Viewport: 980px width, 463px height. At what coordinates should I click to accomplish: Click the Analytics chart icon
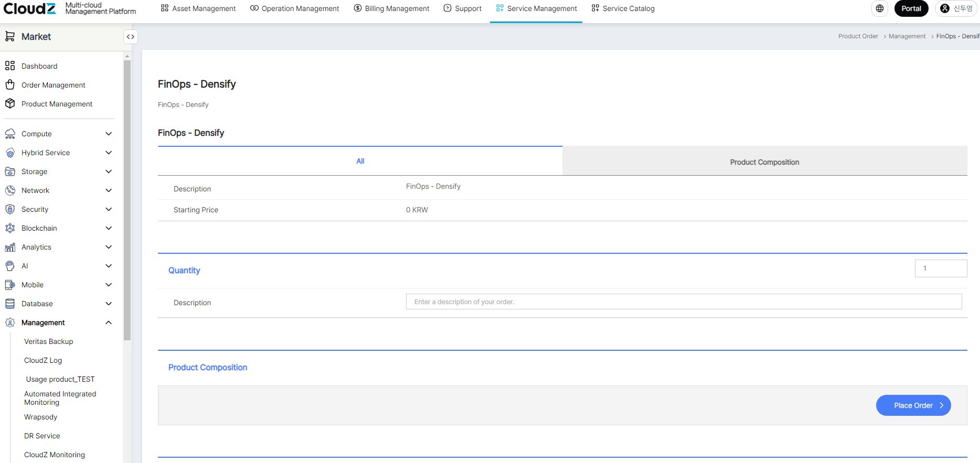[10, 247]
